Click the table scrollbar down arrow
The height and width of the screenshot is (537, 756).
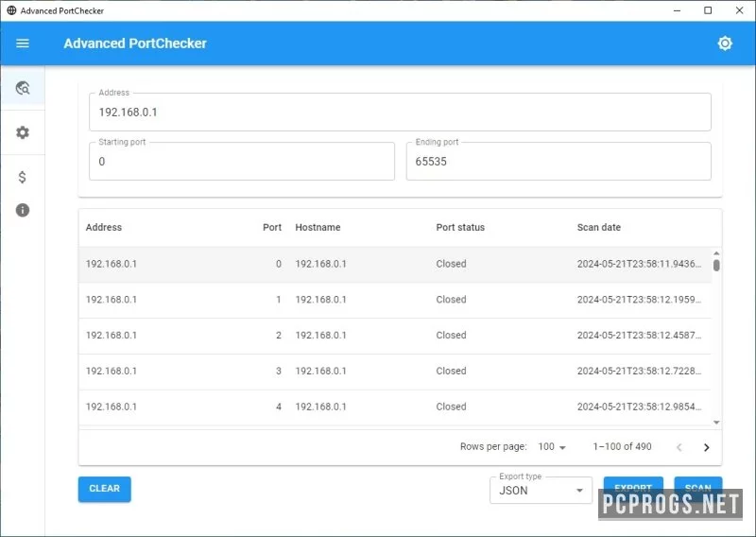click(716, 423)
